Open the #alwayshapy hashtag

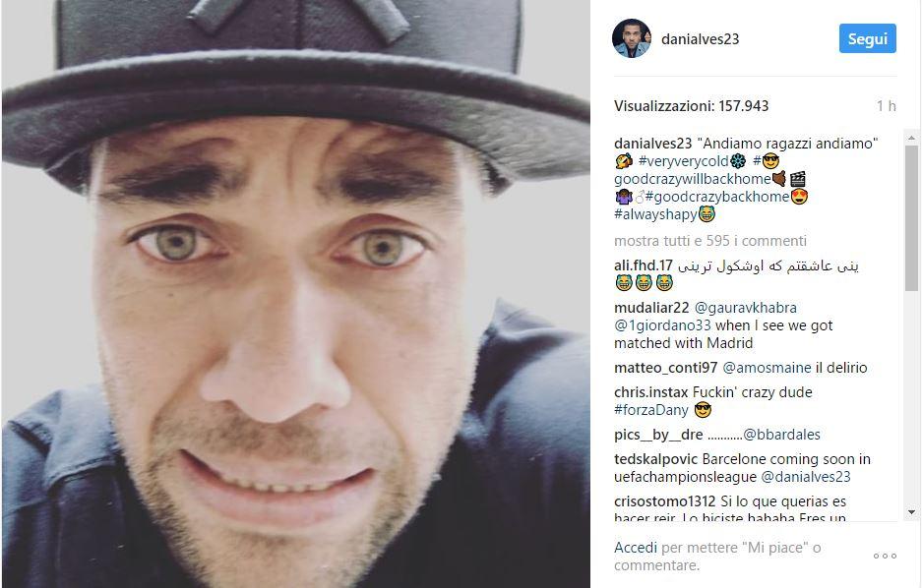click(x=655, y=214)
